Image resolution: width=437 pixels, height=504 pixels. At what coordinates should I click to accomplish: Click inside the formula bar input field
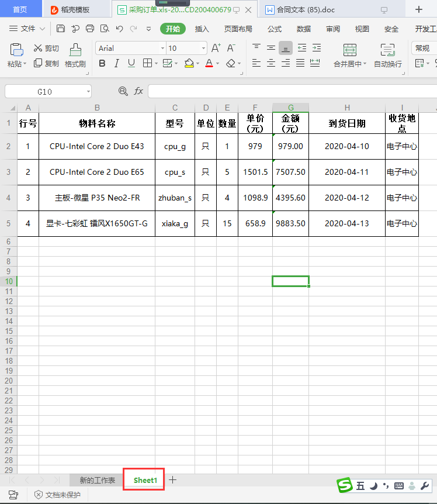pyautogui.click(x=292, y=91)
